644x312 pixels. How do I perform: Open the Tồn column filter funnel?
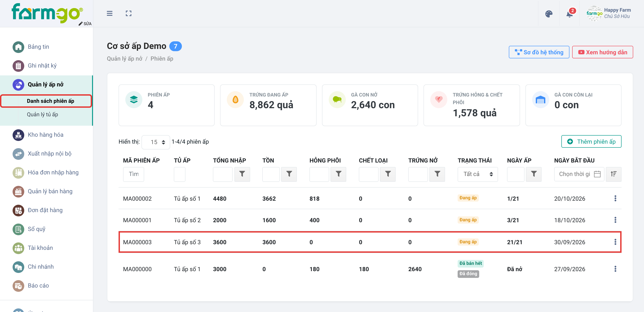tap(289, 174)
